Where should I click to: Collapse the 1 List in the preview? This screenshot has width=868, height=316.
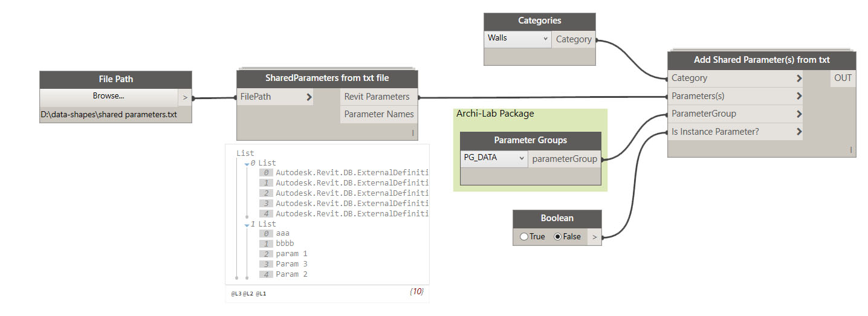[x=247, y=224]
